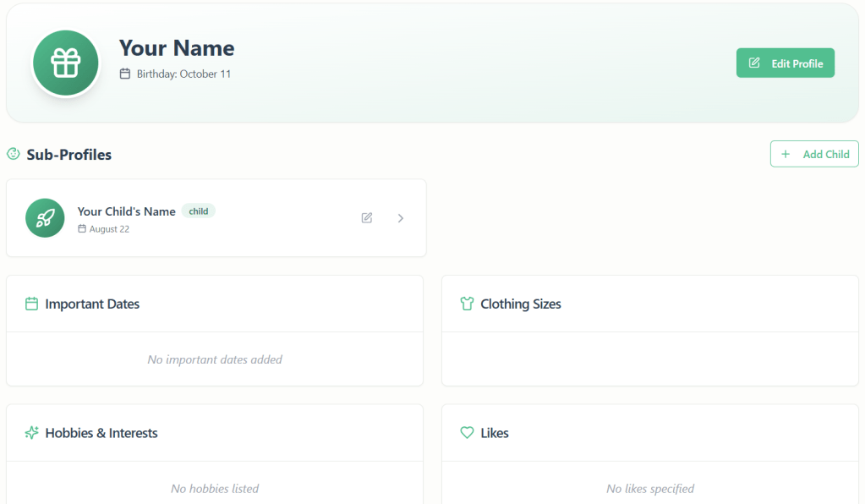This screenshot has width=865, height=504.
Task: Click the calendar icon beside Important Dates
Action: click(x=32, y=304)
